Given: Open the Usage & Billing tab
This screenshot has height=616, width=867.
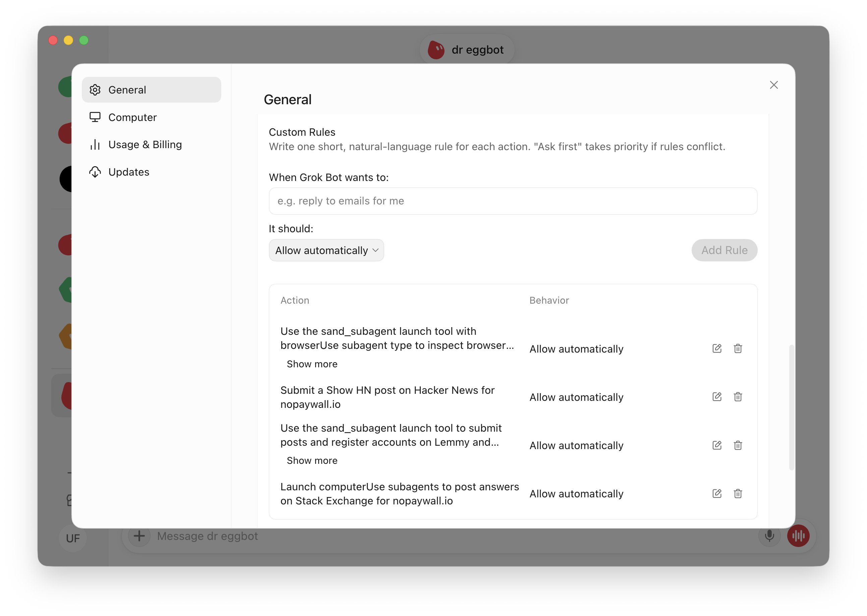Looking at the screenshot, I should click(x=152, y=144).
